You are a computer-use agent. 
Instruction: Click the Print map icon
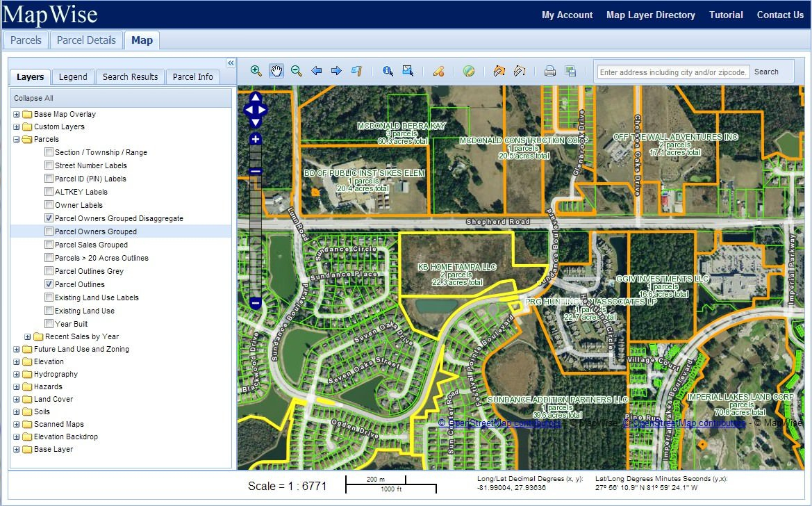tap(550, 71)
